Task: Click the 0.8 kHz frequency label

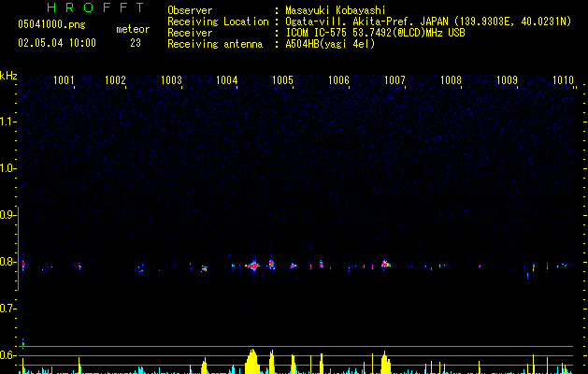Action: [x=7, y=262]
